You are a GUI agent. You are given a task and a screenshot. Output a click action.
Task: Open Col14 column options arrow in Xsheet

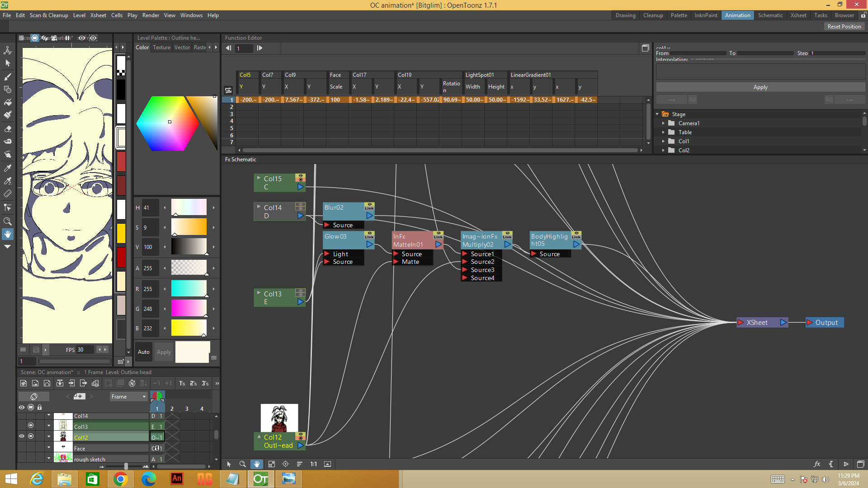(49, 415)
